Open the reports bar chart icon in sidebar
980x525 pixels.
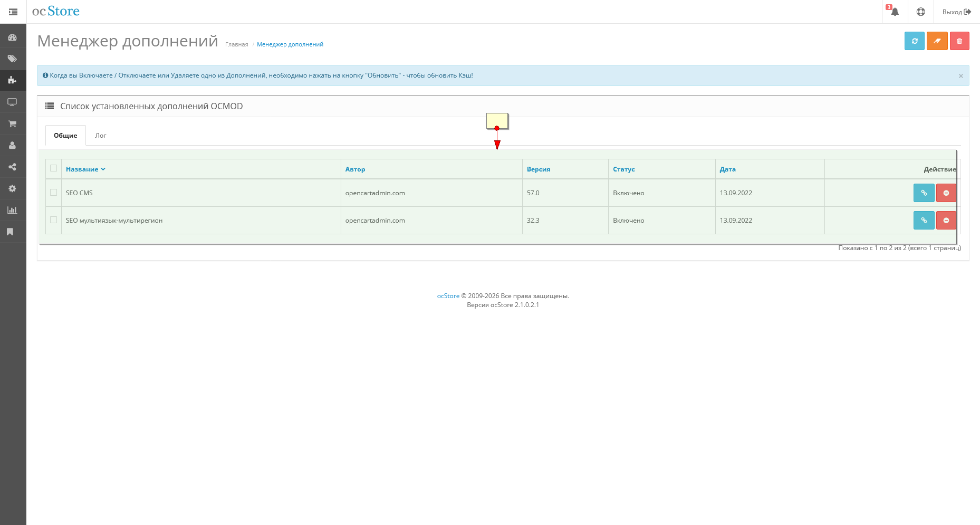click(x=13, y=210)
